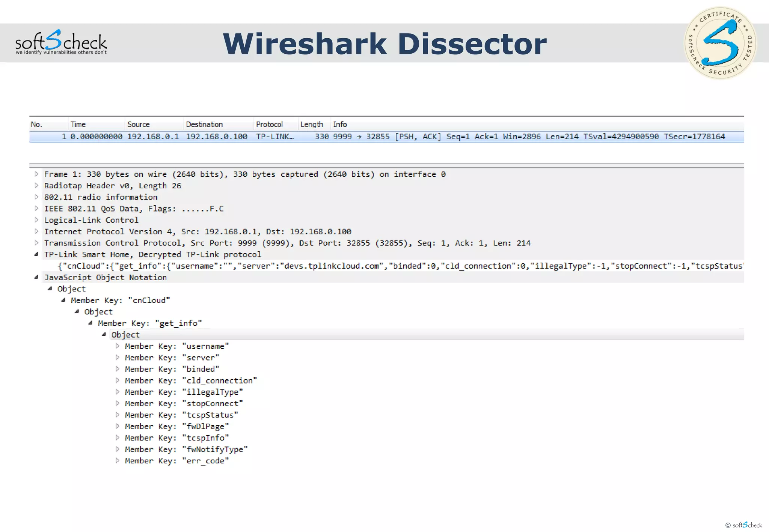Expand Member Key "err_code" node

click(117, 460)
